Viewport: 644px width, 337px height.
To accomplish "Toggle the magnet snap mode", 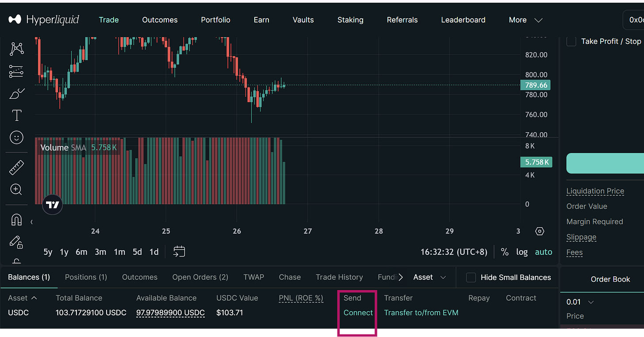I will [16, 219].
